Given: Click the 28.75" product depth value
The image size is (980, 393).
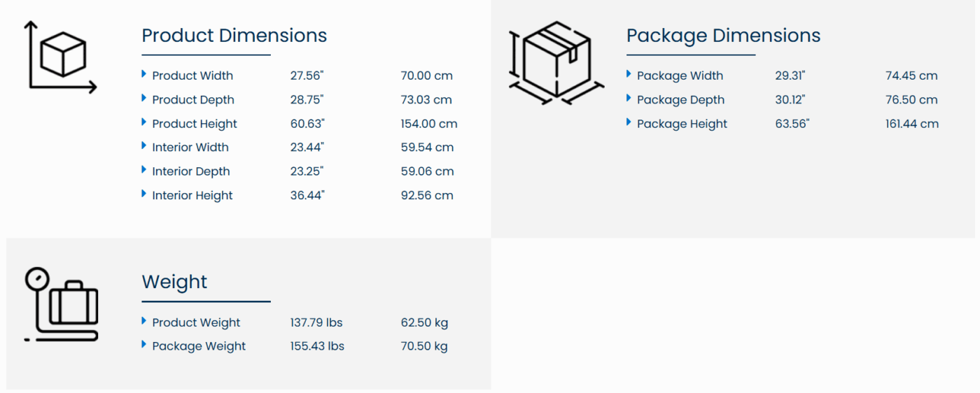Looking at the screenshot, I should (x=307, y=100).
